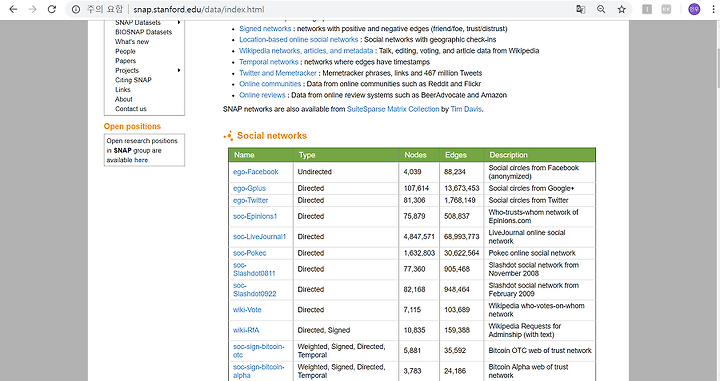Open Location-based online social networks link
Image resolution: width=720 pixels, height=381 pixels.
point(298,39)
